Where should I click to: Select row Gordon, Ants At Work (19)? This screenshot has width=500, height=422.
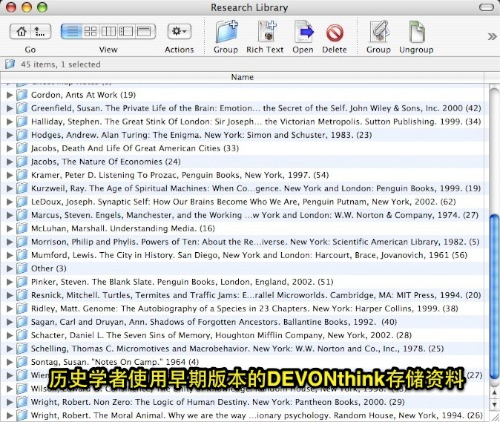243,95
